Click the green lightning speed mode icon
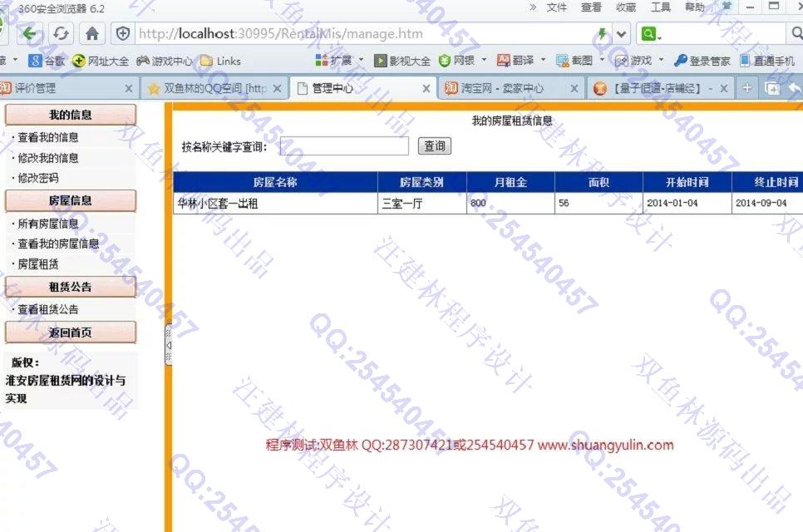 pyautogui.click(x=602, y=34)
